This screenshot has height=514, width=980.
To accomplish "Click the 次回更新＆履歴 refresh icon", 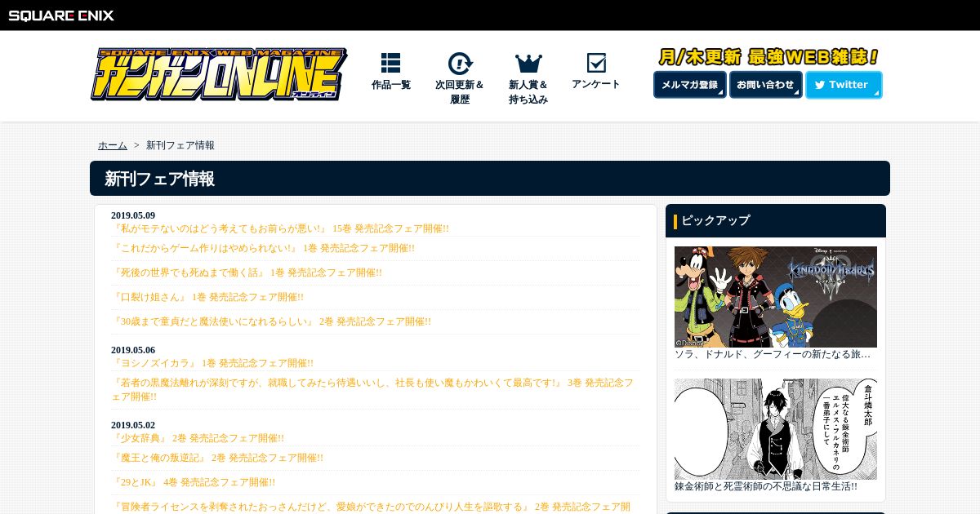I will 460,63.
